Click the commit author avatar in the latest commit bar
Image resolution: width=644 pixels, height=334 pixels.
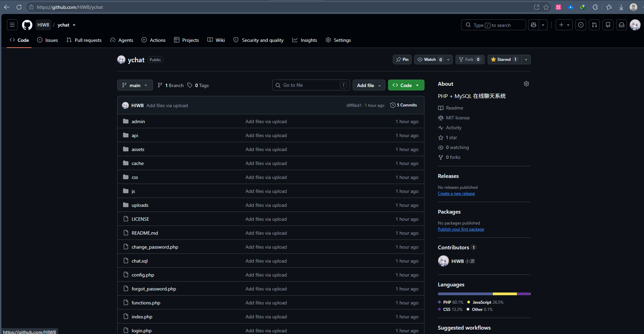[x=125, y=105]
